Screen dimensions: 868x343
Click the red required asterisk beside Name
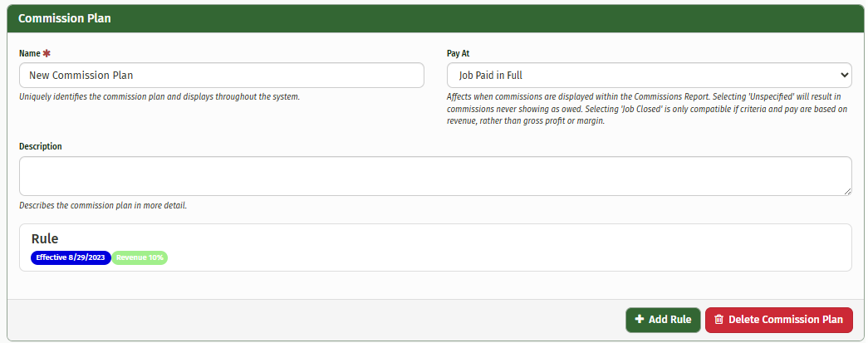click(x=47, y=53)
